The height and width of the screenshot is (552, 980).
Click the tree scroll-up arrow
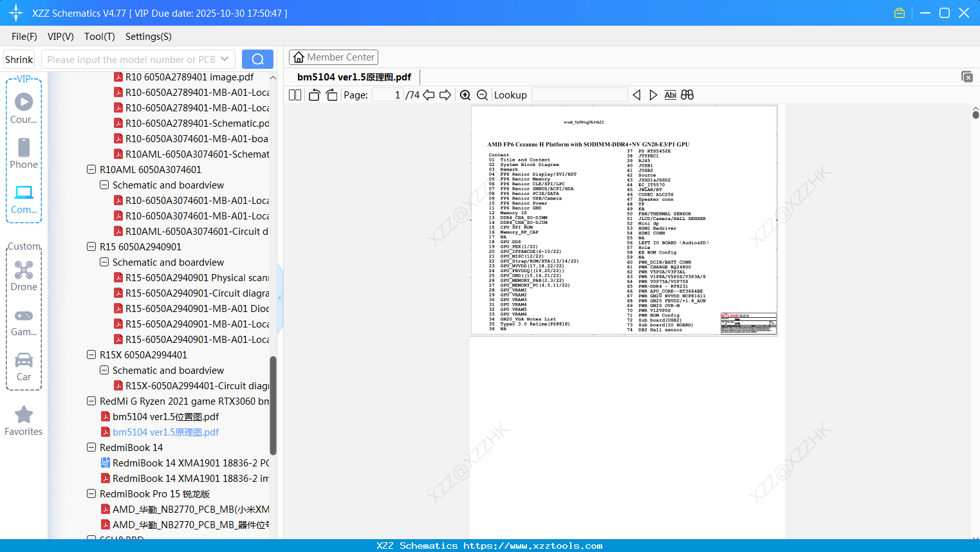click(x=273, y=77)
